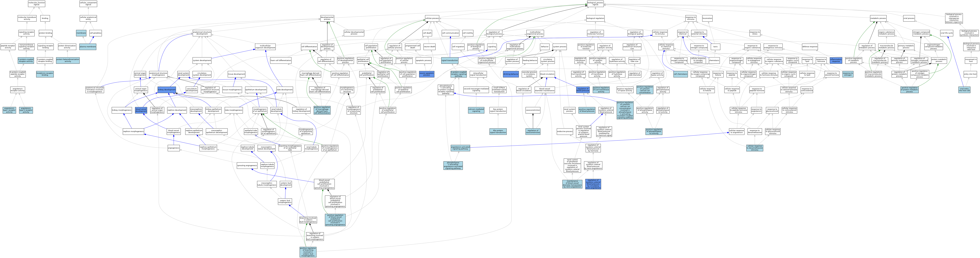Click the light-blue 'plasma membrane' node
980x258 pixels.
[x=88, y=47]
